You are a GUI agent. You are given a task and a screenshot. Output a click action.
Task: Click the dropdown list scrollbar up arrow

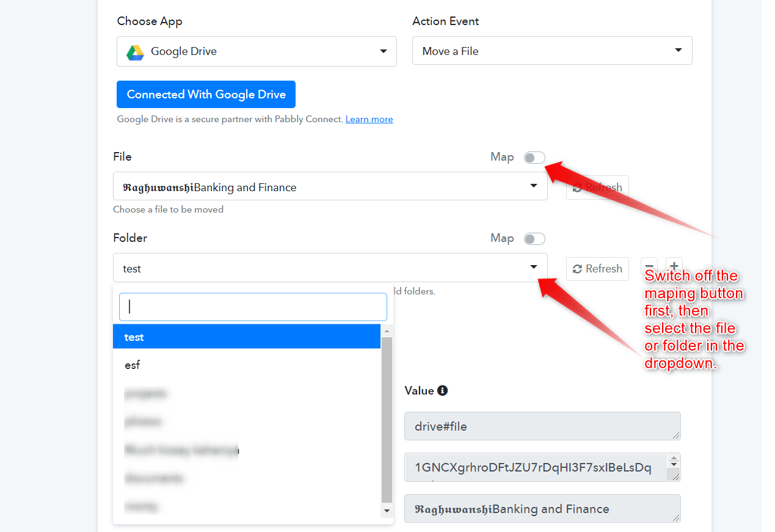coord(387,330)
